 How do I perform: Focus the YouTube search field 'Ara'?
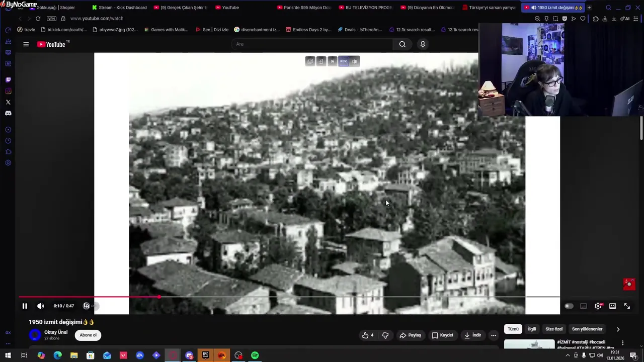(312, 44)
